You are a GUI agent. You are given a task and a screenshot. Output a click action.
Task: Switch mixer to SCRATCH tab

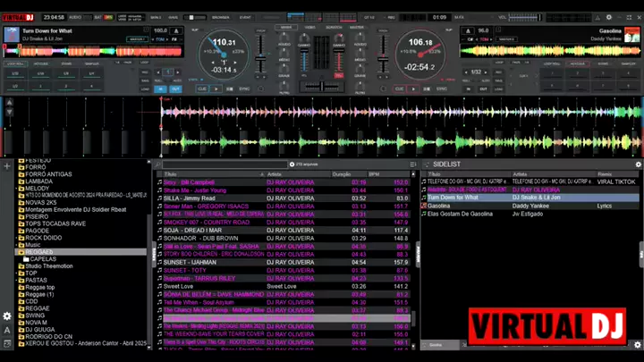click(334, 27)
